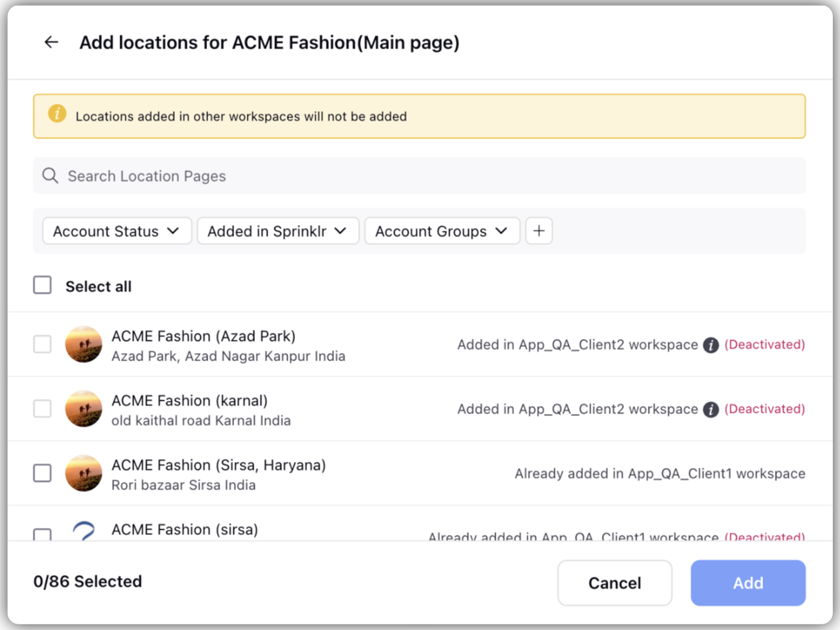Check the Select all checkbox
This screenshot has height=630, width=840.
click(42, 285)
